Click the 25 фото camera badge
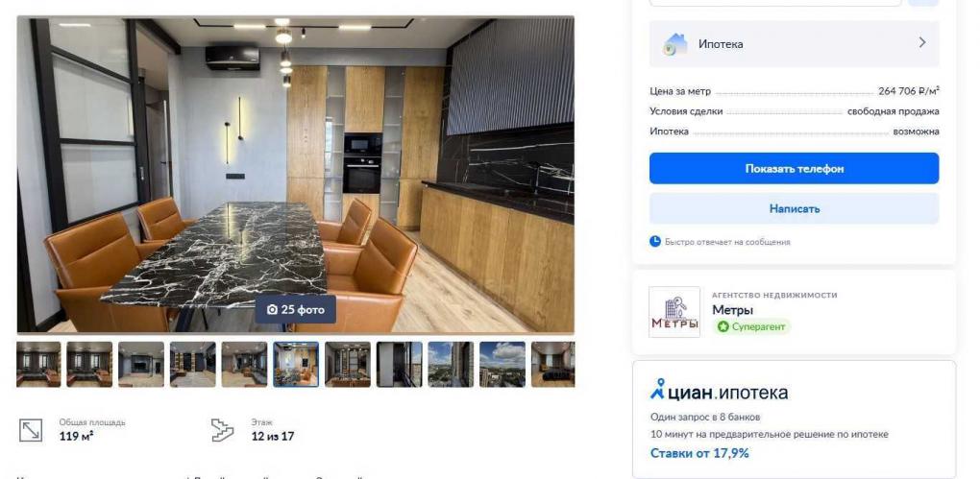The width and height of the screenshot is (980, 479). click(x=296, y=310)
